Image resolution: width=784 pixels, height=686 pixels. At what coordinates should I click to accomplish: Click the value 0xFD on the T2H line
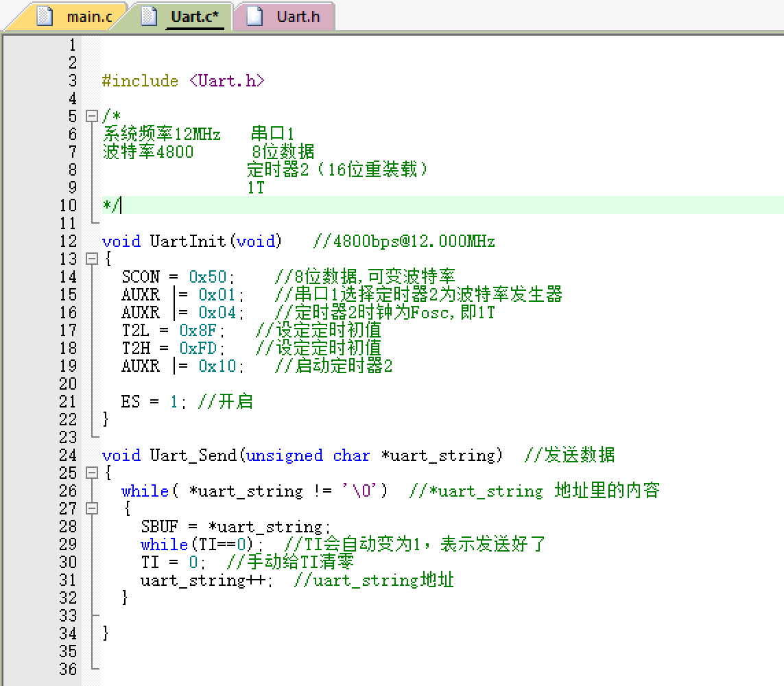coord(198,348)
